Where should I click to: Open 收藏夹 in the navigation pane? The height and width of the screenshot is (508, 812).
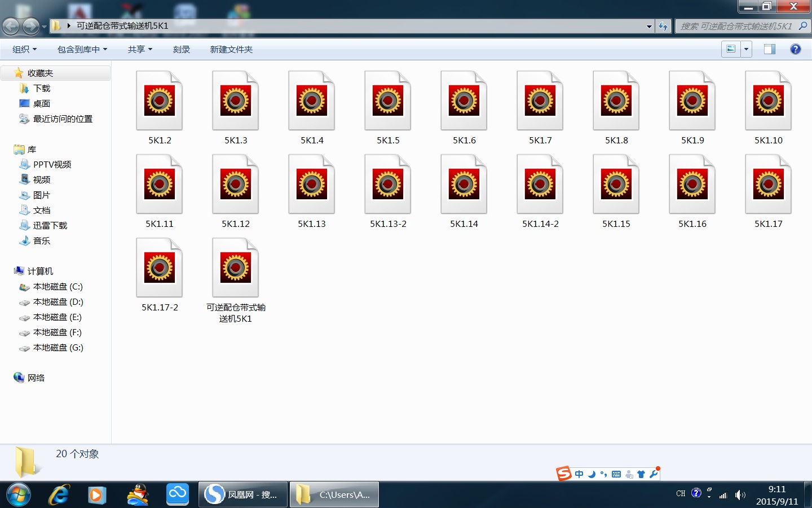tap(40, 73)
